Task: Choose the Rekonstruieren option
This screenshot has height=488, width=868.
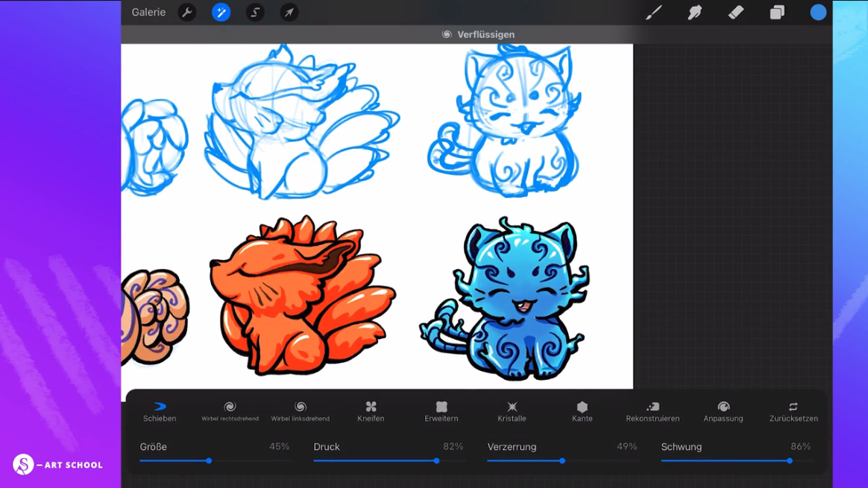Action: click(652, 412)
